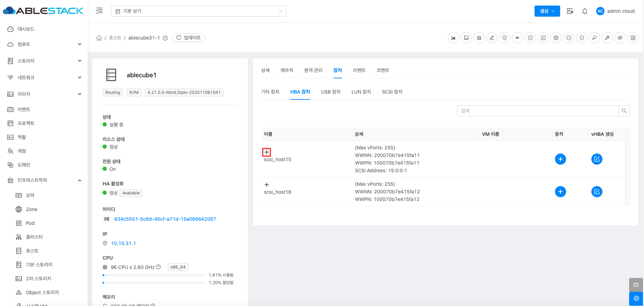Image resolution: width=644 pixels, height=306 pixels.
Task: Expand the scsi_host15 row details
Action: coord(266,152)
